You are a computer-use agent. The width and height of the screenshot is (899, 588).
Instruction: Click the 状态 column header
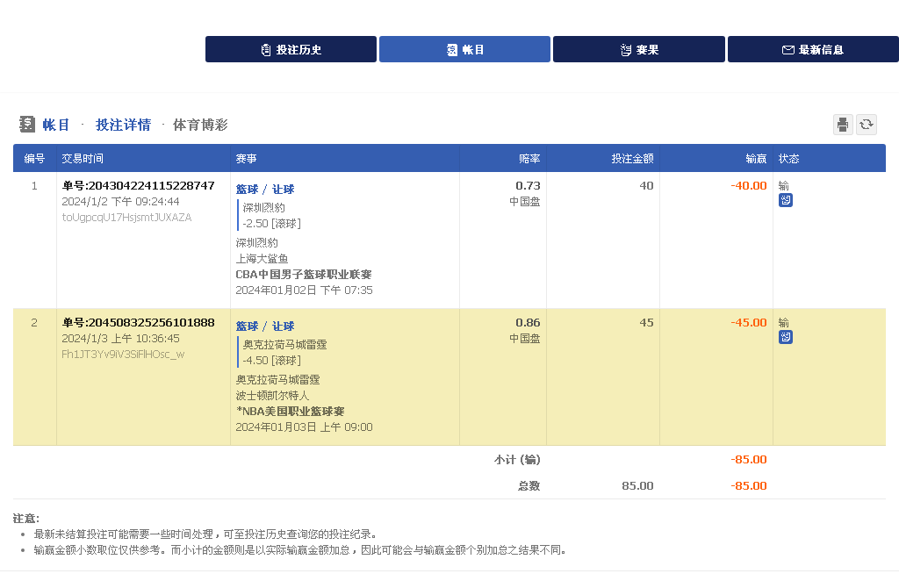tap(788, 159)
